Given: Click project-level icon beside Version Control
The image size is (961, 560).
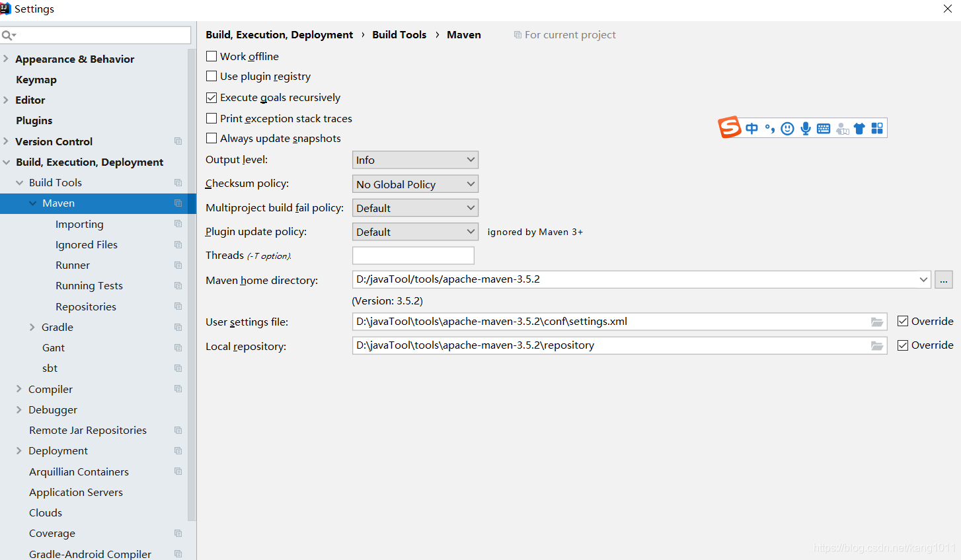Looking at the screenshot, I should tap(178, 141).
